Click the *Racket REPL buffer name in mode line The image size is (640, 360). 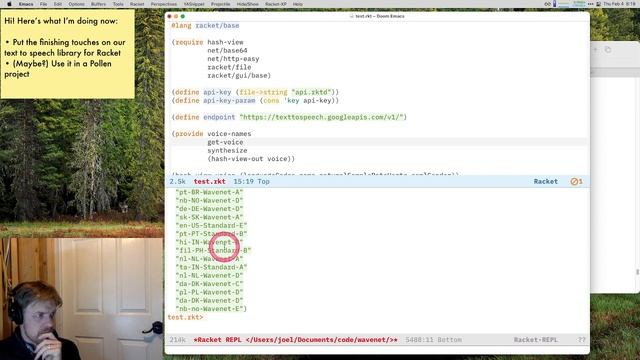coord(296,340)
